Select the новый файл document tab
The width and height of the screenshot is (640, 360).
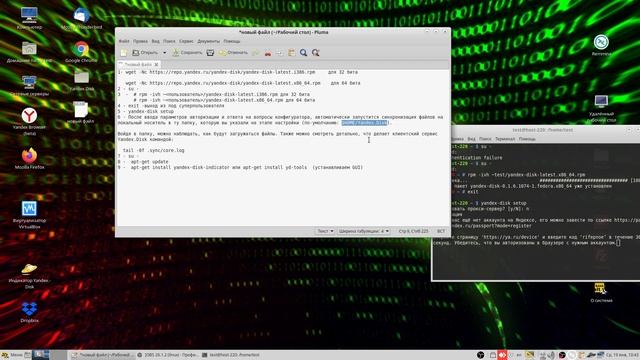138,64
